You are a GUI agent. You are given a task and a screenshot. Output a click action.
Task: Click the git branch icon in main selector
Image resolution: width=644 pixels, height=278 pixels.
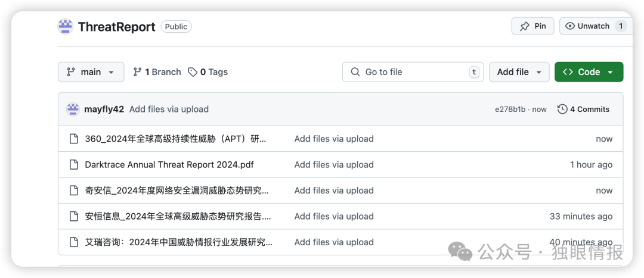[x=71, y=72]
